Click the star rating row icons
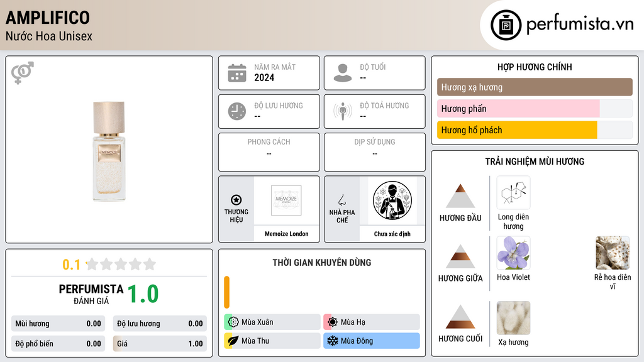 [121, 264]
